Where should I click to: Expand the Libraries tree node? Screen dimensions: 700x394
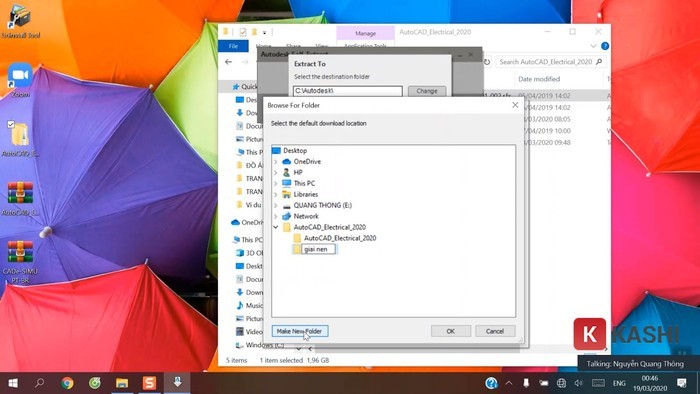click(x=275, y=194)
